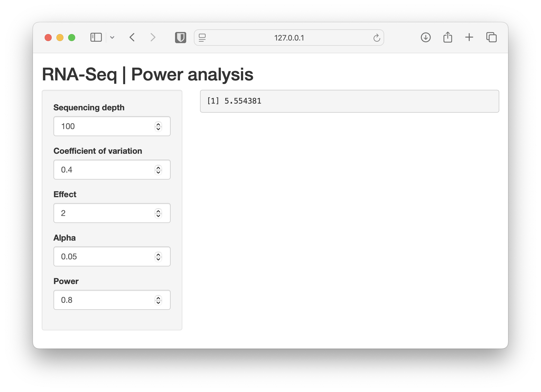The image size is (541, 392).
Task: Open the Share sheet icon
Action: (x=448, y=37)
